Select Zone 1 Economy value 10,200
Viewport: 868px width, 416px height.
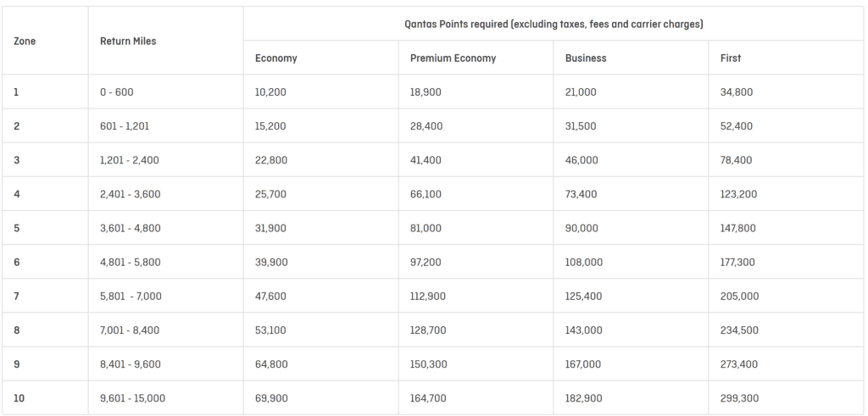270,92
